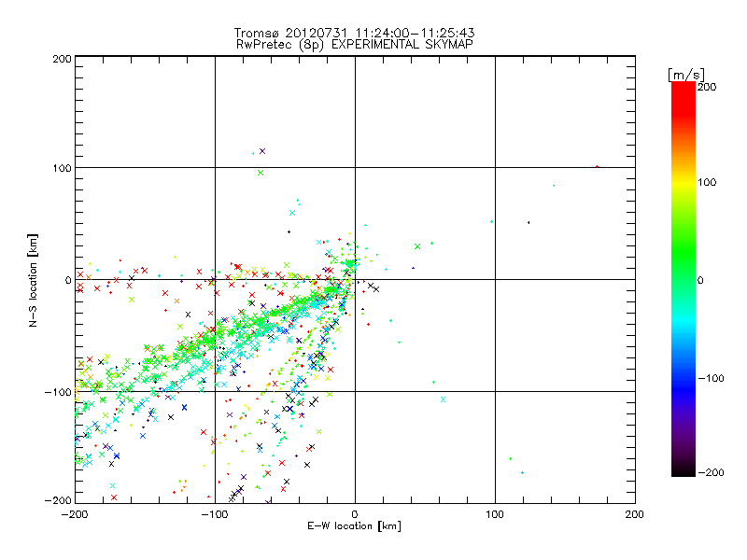This screenshot has width=747, height=560.
Task: Click the Y-axis tick label '-200'
Action: pos(58,500)
